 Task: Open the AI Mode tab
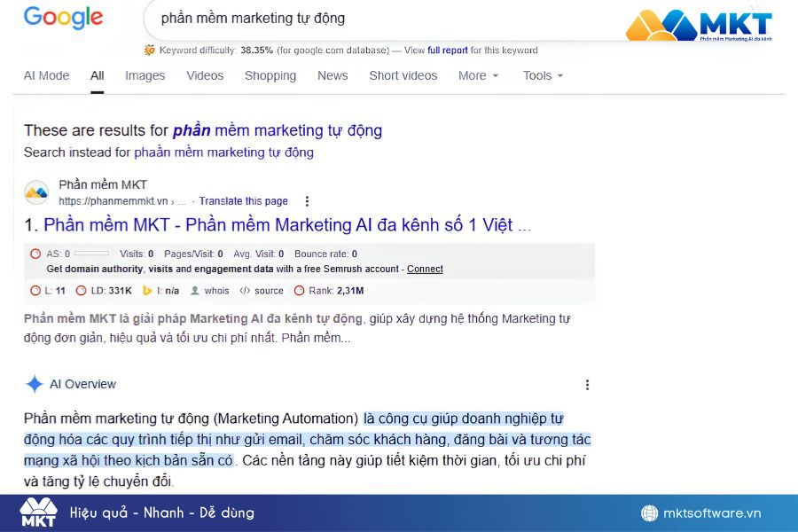tap(46, 75)
